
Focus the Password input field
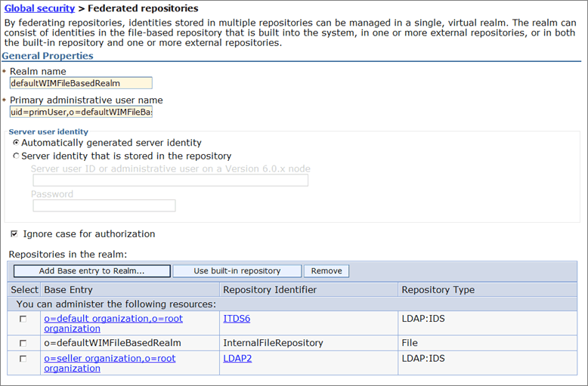pyautogui.click(x=104, y=205)
